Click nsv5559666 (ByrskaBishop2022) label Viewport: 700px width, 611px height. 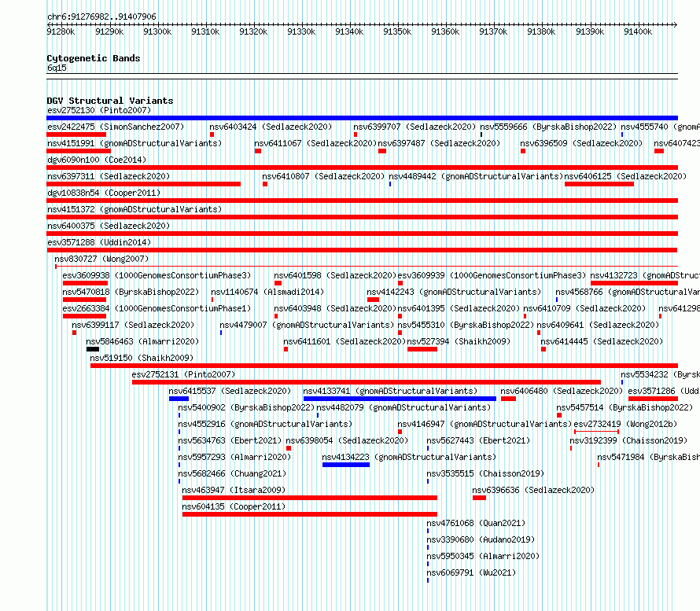548,127
